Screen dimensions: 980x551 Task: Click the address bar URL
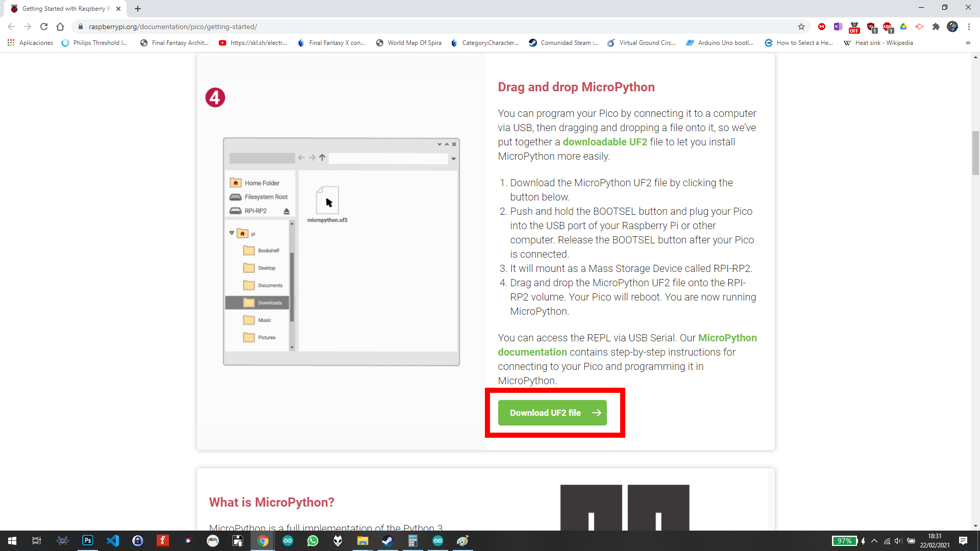click(x=173, y=27)
